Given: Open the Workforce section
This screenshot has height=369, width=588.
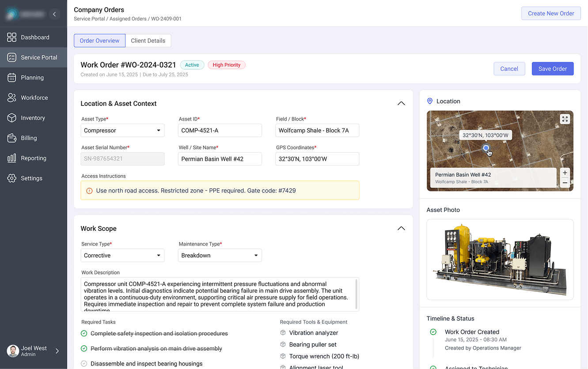Looking at the screenshot, I should pos(35,98).
